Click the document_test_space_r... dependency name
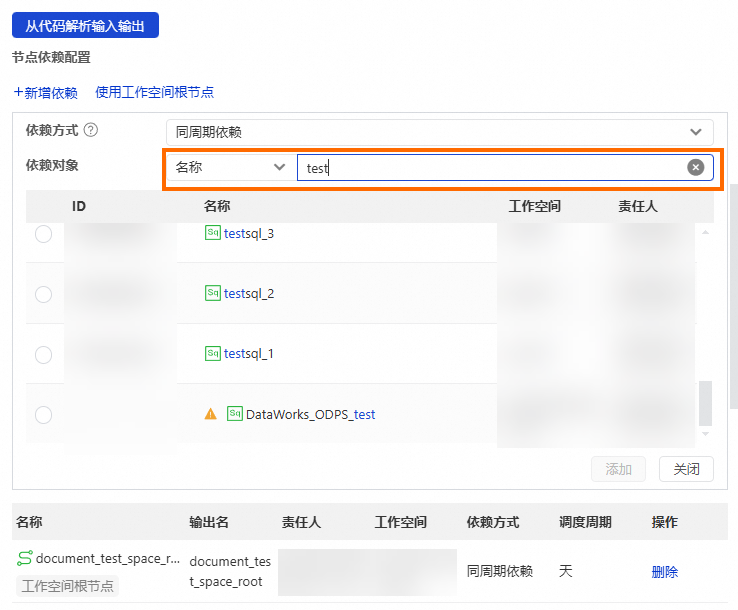Image resolution: width=738 pixels, height=610 pixels. coord(108,559)
